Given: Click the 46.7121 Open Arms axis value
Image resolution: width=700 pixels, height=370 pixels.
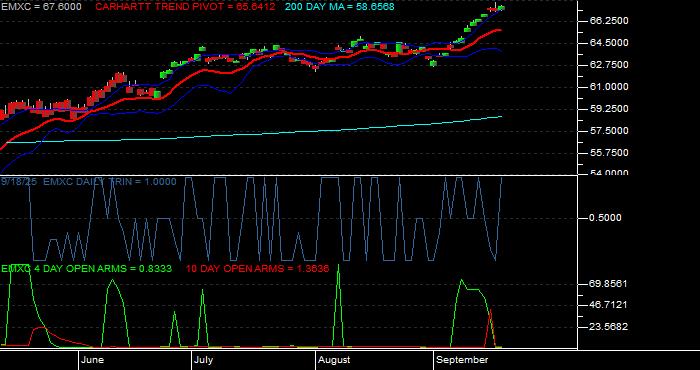Looking at the screenshot, I should pyautogui.click(x=608, y=305).
